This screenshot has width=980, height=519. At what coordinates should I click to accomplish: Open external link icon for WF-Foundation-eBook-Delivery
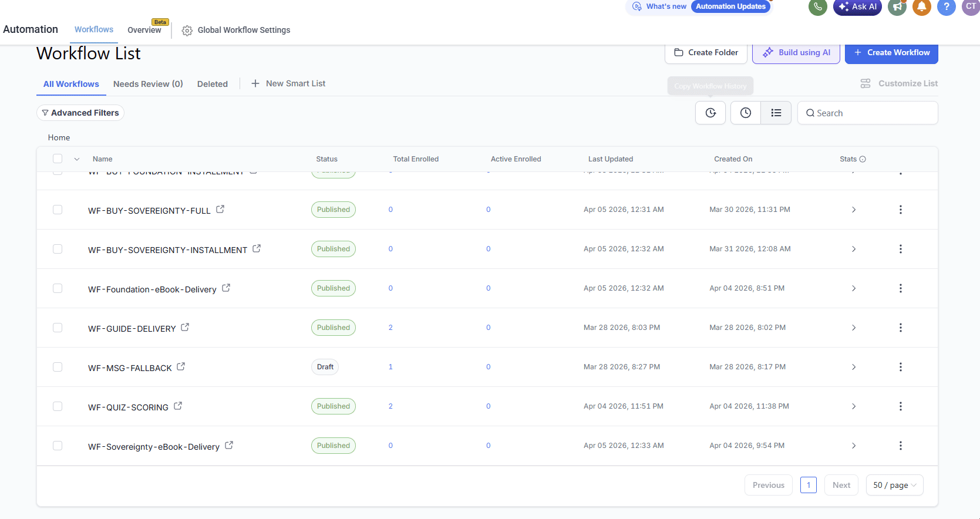tap(226, 288)
